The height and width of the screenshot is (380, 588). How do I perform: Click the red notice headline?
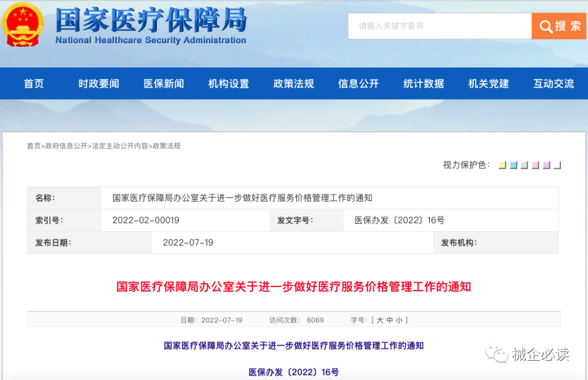pyautogui.click(x=293, y=287)
